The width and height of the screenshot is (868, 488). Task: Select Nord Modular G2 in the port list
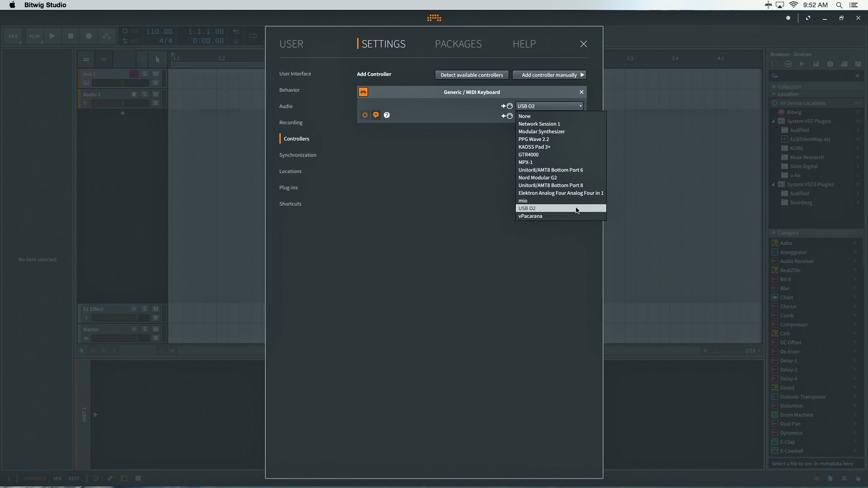(561, 178)
